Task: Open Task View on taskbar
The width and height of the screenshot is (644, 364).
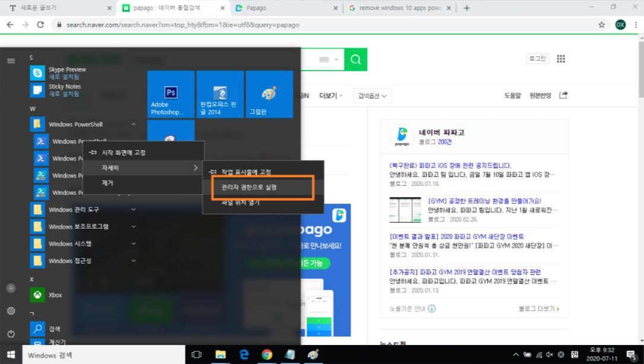Action: (197, 354)
